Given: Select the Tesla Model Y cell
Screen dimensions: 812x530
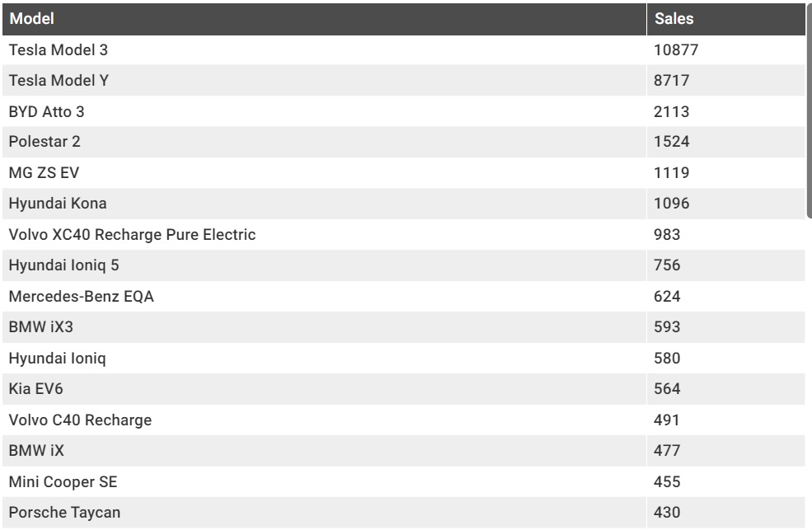Looking at the screenshot, I should pyautogui.click(x=59, y=81).
